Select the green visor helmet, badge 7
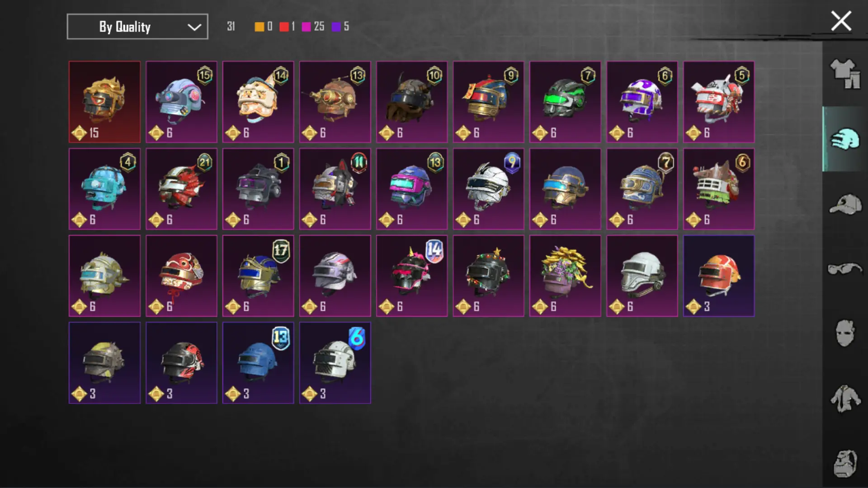868x488 pixels. [565, 102]
